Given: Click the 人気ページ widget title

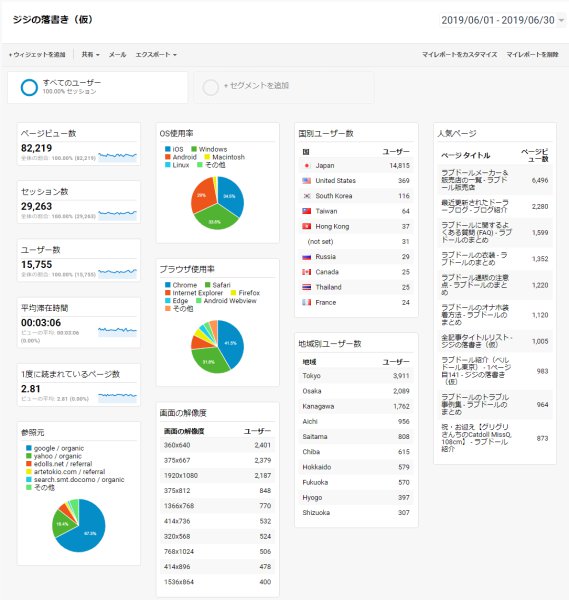Looking at the screenshot, I should click(457, 133).
